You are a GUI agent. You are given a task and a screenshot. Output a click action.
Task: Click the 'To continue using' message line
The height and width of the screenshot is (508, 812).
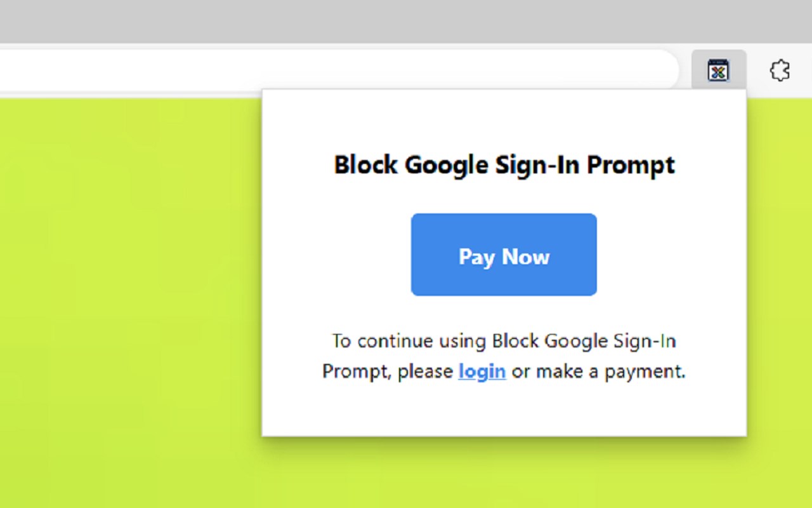(504, 341)
